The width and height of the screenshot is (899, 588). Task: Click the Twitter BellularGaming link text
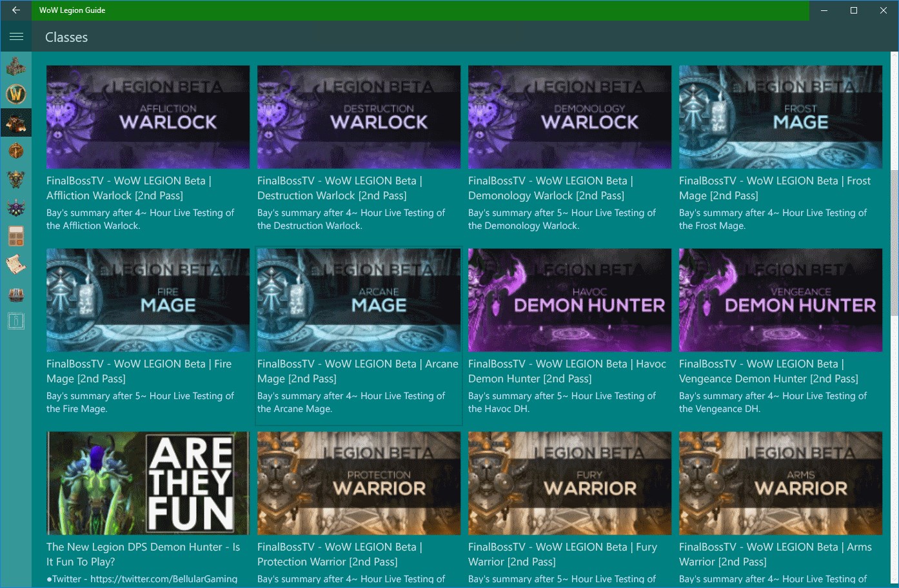(x=142, y=579)
